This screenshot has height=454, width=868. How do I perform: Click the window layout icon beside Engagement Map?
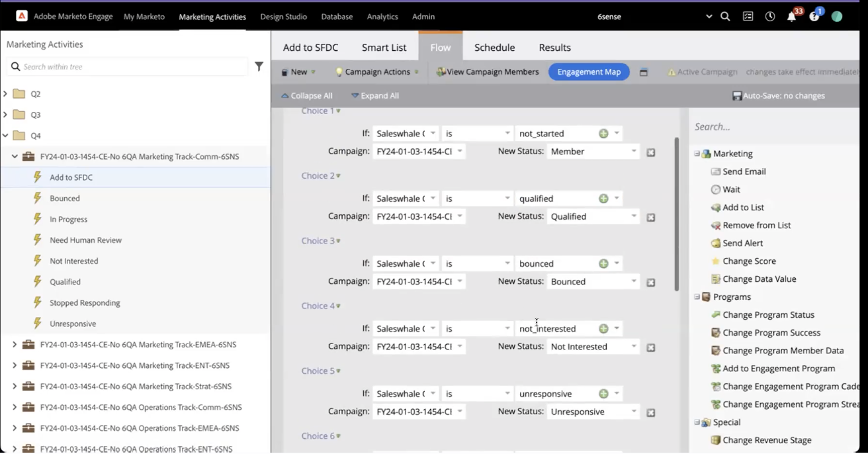643,72
